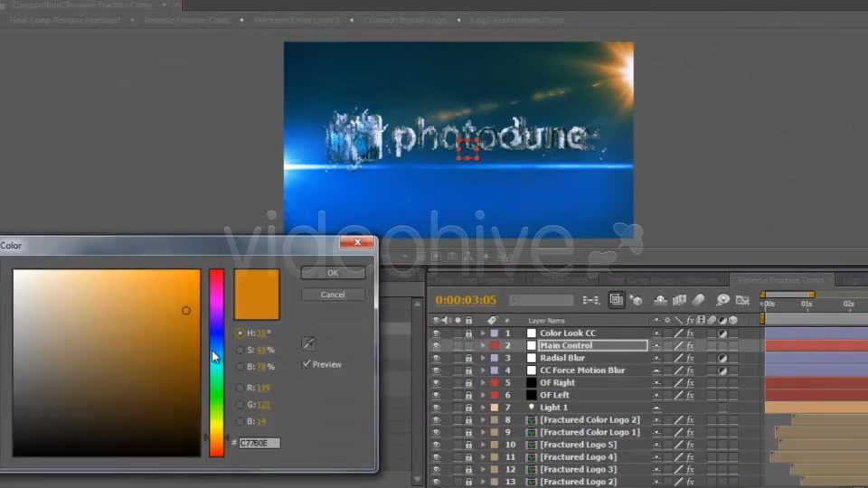The image size is (868, 488).
Task: Select the Main Control layer name
Action: pos(566,346)
